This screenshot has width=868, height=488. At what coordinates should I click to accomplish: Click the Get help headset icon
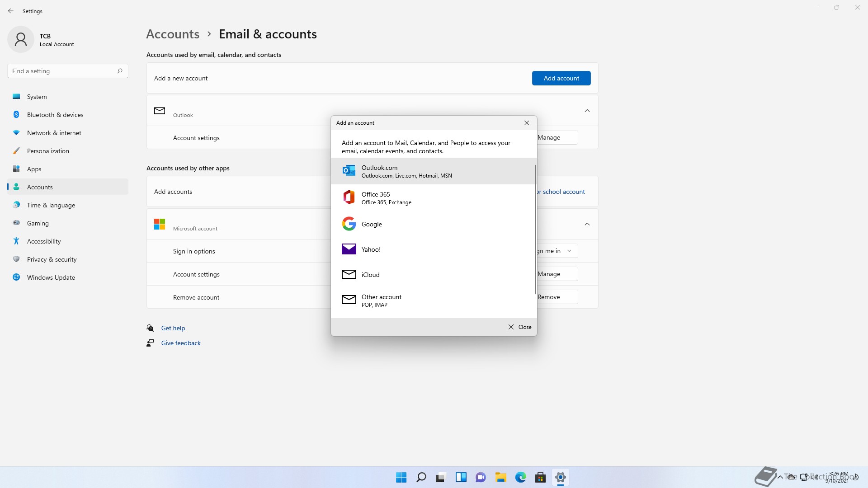pos(150,328)
